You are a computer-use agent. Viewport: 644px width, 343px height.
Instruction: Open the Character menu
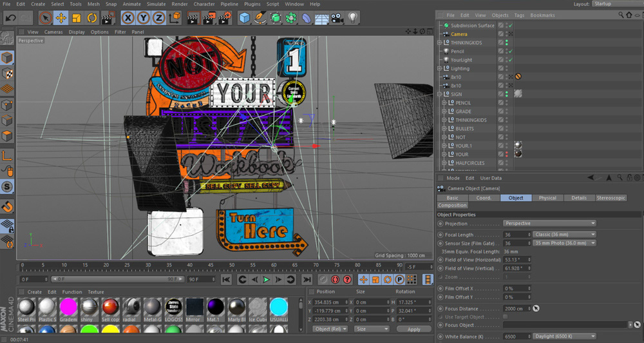point(204,4)
